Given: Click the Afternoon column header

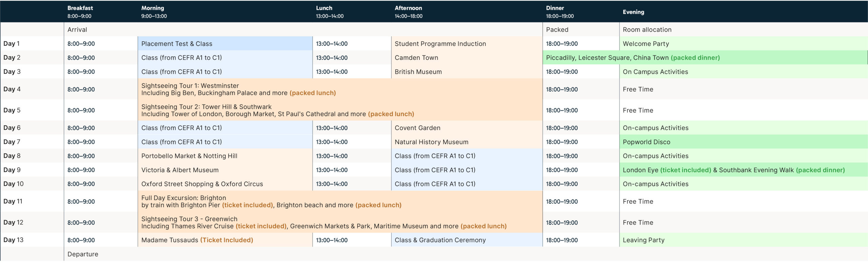Looking at the screenshot, I should (x=408, y=12).
